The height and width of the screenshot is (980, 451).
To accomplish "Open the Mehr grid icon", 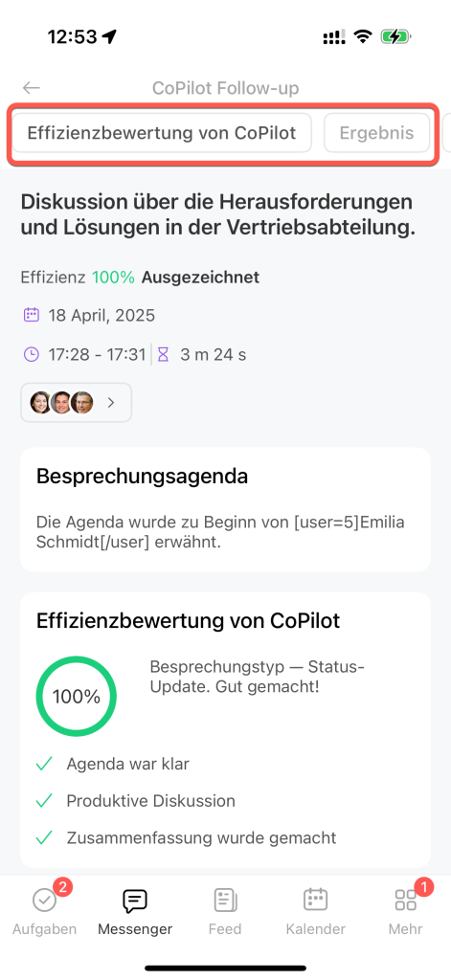I will coord(405,901).
